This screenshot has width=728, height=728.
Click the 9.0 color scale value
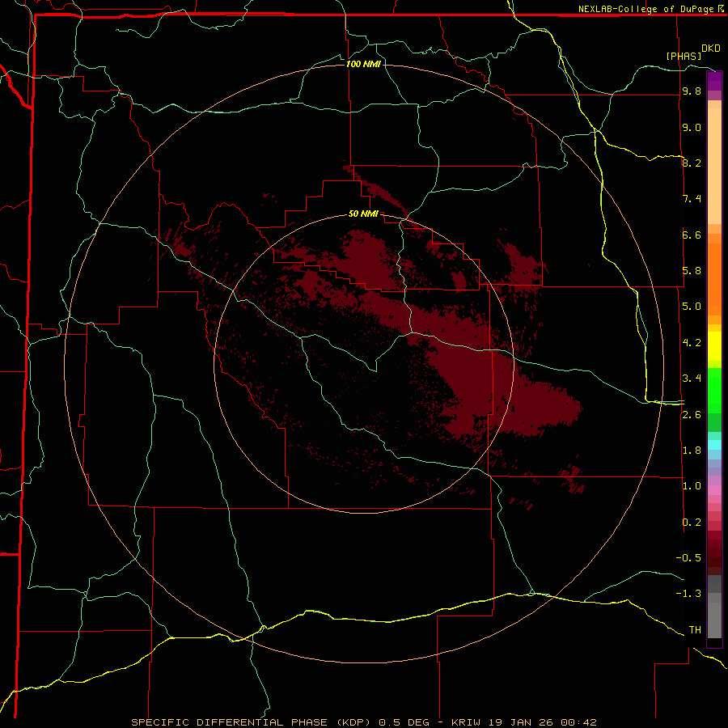click(692, 127)
